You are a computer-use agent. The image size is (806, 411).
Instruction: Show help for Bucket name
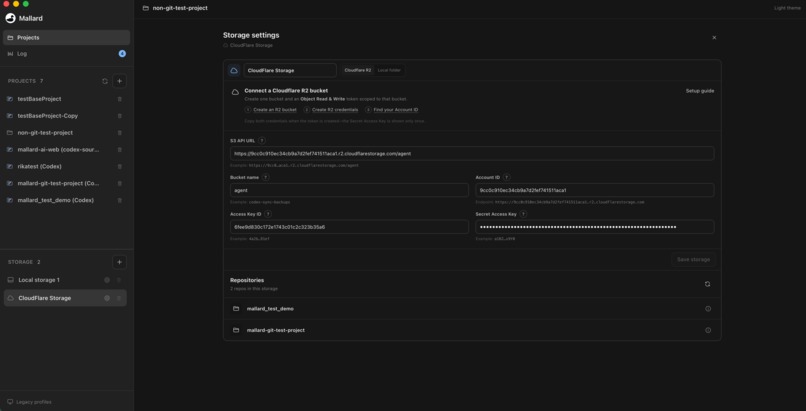[265, 177]
